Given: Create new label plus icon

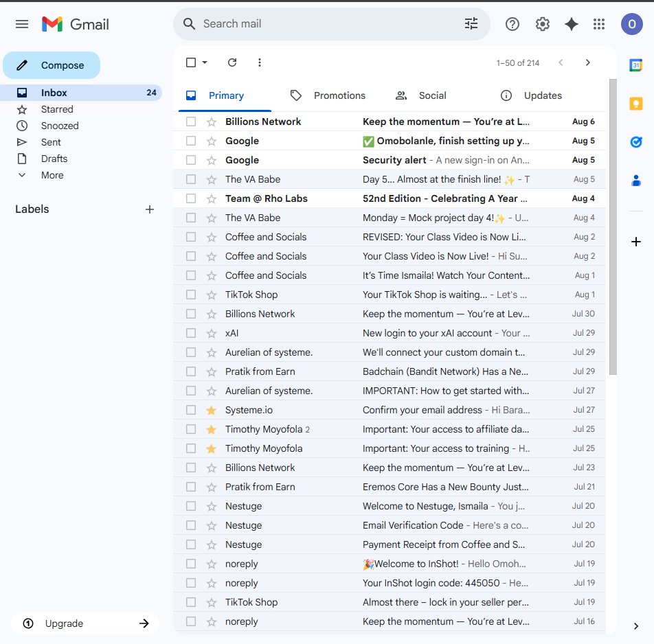Looking at the screenshot, I should coord(150,209).
